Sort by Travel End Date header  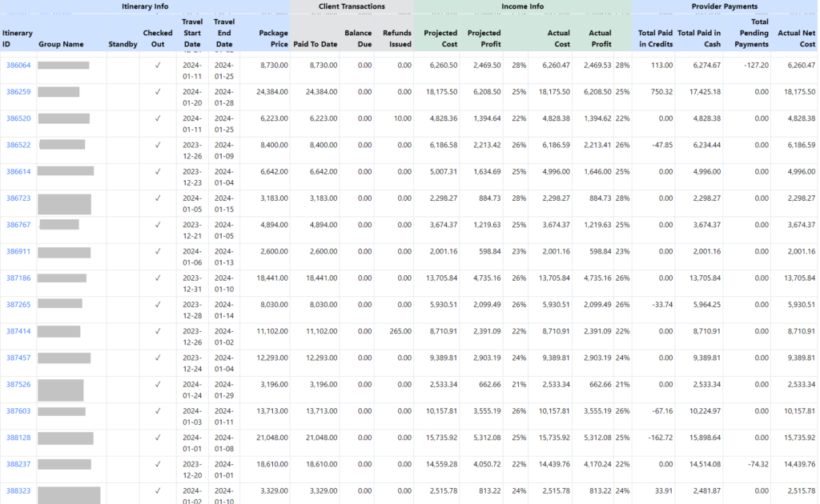coord(224,33)
